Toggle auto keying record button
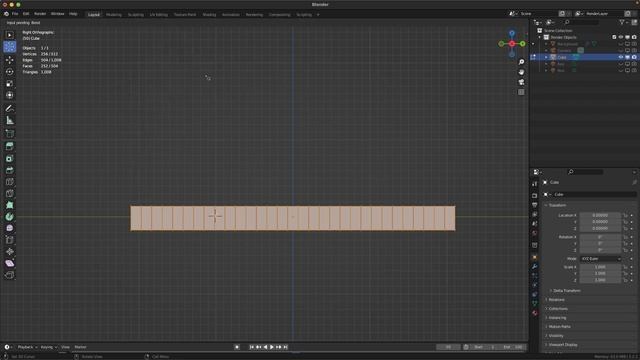The width and height of the screenshot is (640, 360). point(237,347)
